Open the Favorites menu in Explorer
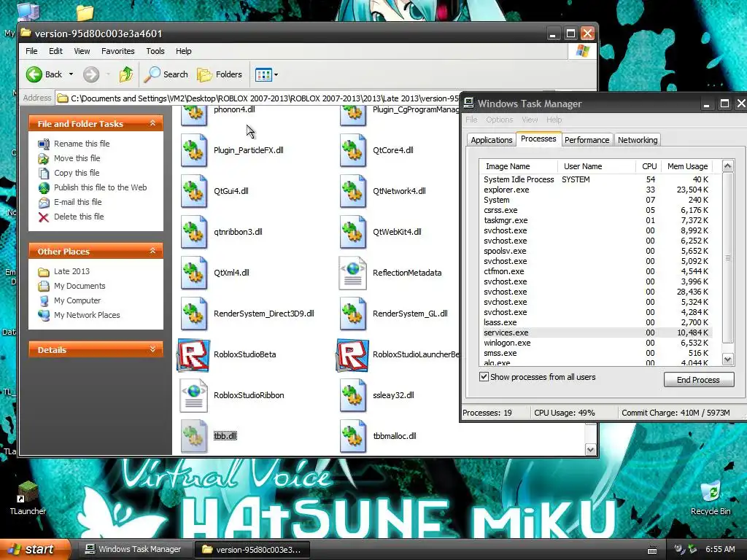The image size is (747, 560). pyautogui.click(x=117, y=51)
